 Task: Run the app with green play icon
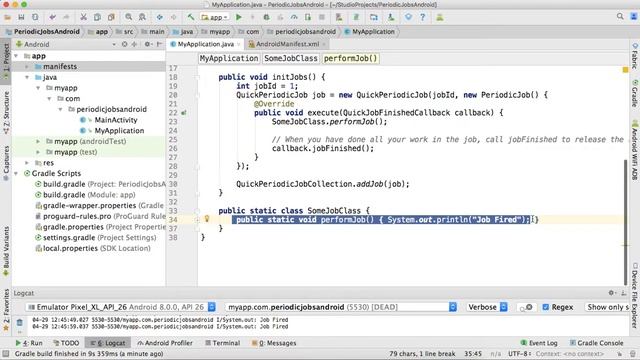pyautogui.click(x=239, y=17)
